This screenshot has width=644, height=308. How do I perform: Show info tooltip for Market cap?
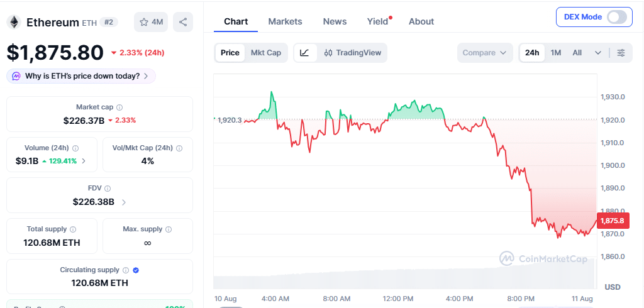119,107
